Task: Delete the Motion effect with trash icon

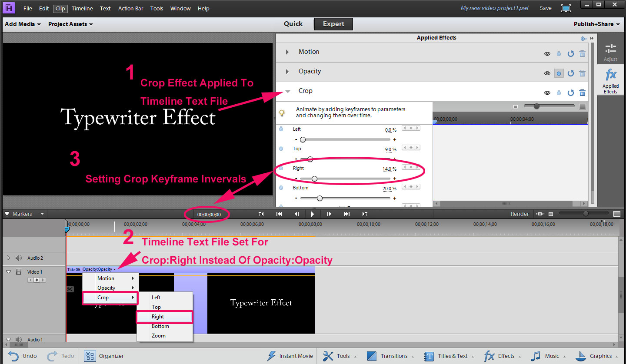Action: point(582,54)
